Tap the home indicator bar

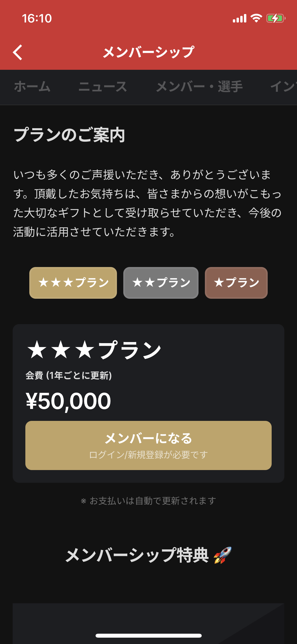[x=148, y=636]
